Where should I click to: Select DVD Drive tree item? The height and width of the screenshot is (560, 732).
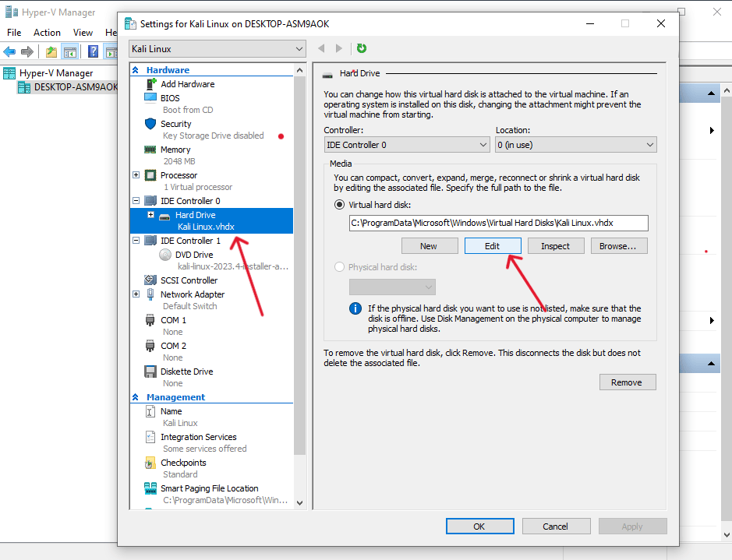(194, 255)
